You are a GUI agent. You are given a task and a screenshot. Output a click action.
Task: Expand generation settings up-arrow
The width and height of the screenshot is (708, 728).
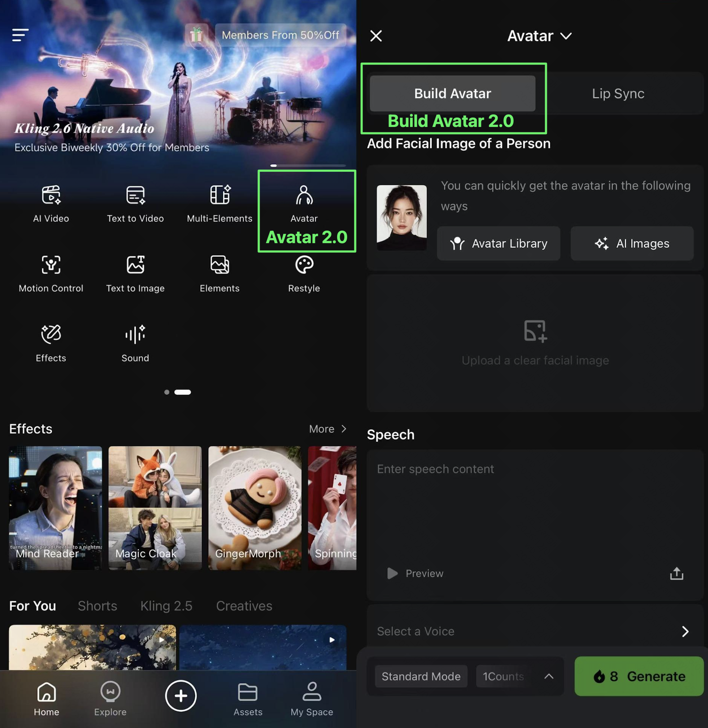point(549,676)
